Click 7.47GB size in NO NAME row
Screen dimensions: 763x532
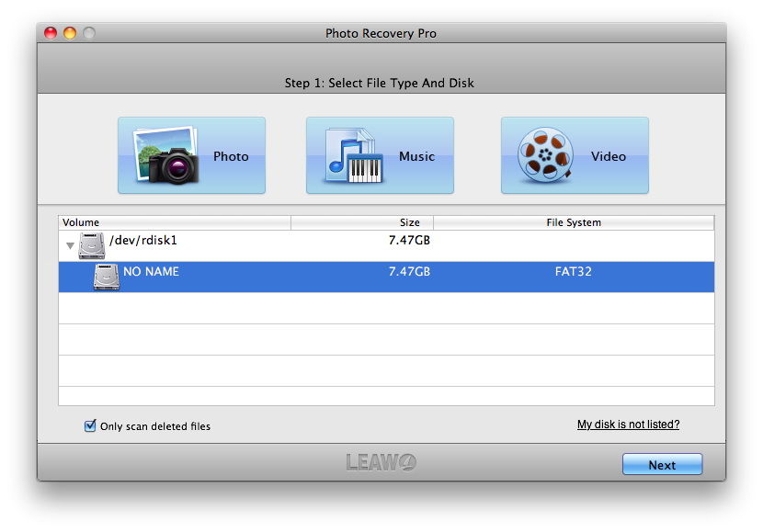pyautogui.click(x=409, y=271)
